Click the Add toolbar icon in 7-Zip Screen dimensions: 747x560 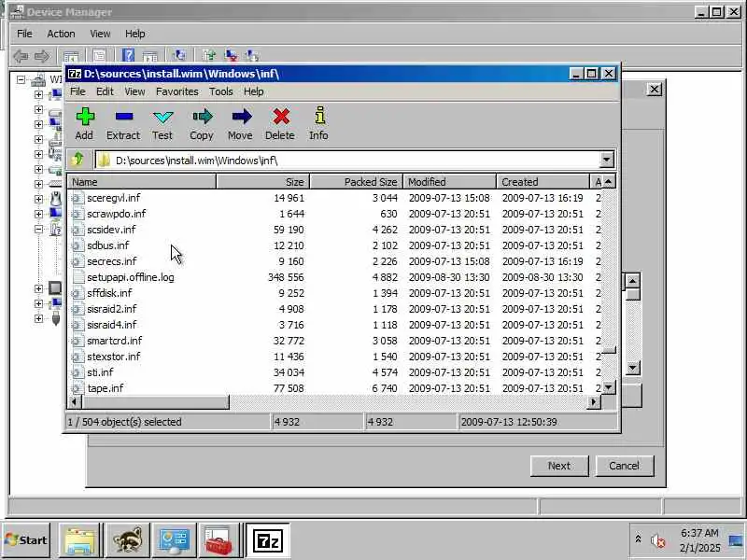pos(84,117)
